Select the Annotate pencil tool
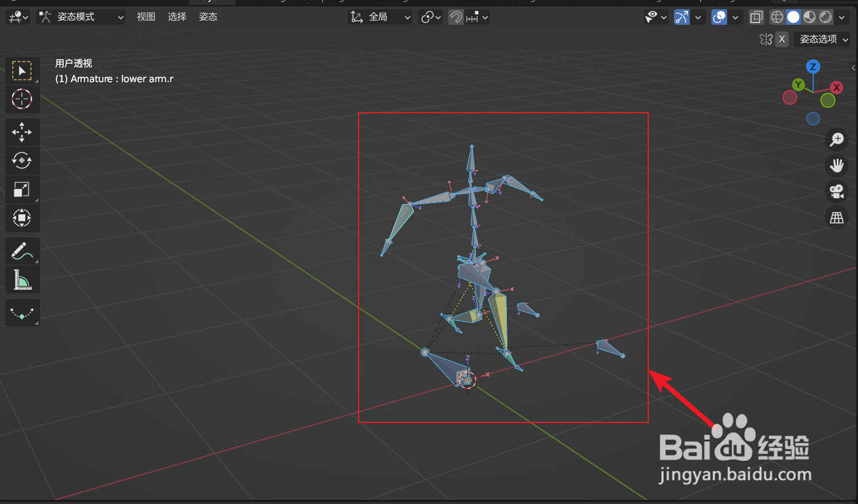The height and width of the screenshot is (504, 858). click(x=22, y=251)
